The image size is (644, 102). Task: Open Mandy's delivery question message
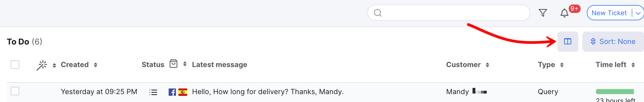pyautogui.click(x=268, y=92)
